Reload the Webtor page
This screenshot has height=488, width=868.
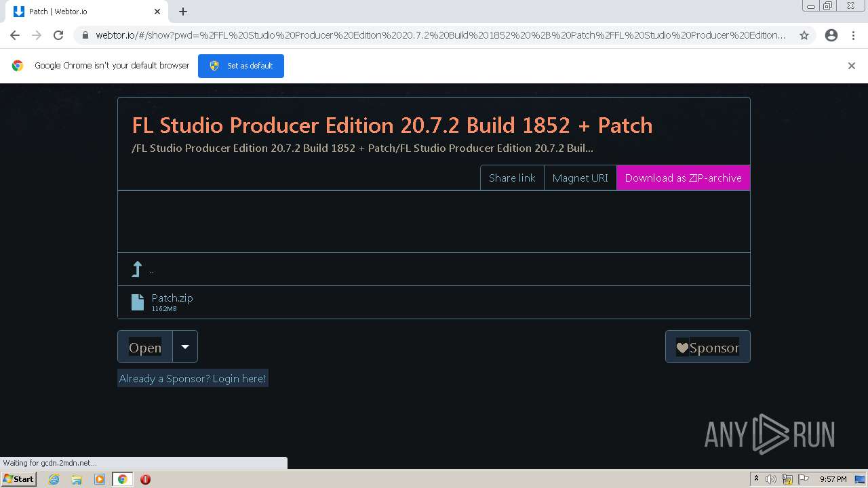[58, 35]
